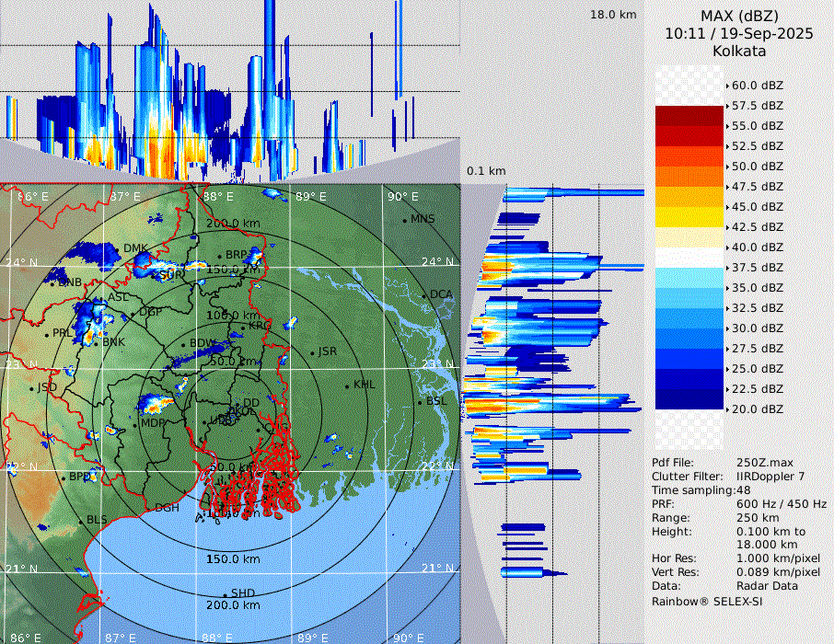Viewport: 834px width, 644px height.
Task: Click the MNS station marker on the map
Action: 405,220
